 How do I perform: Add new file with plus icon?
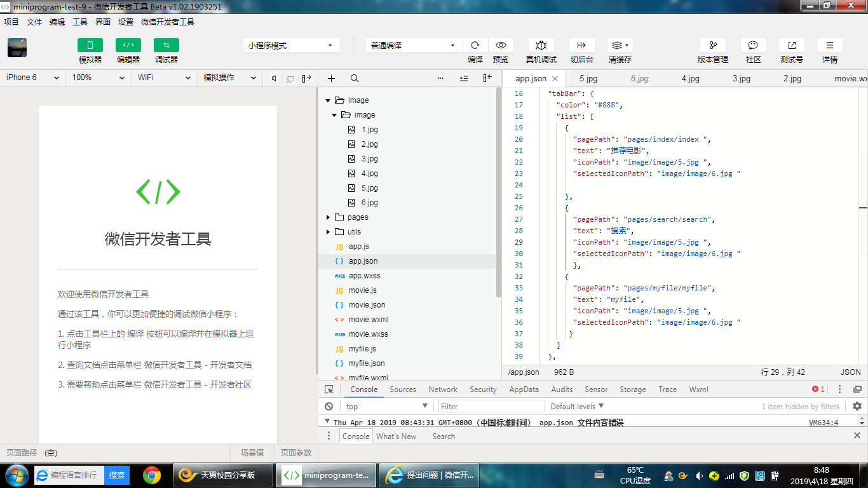point(331,78)
